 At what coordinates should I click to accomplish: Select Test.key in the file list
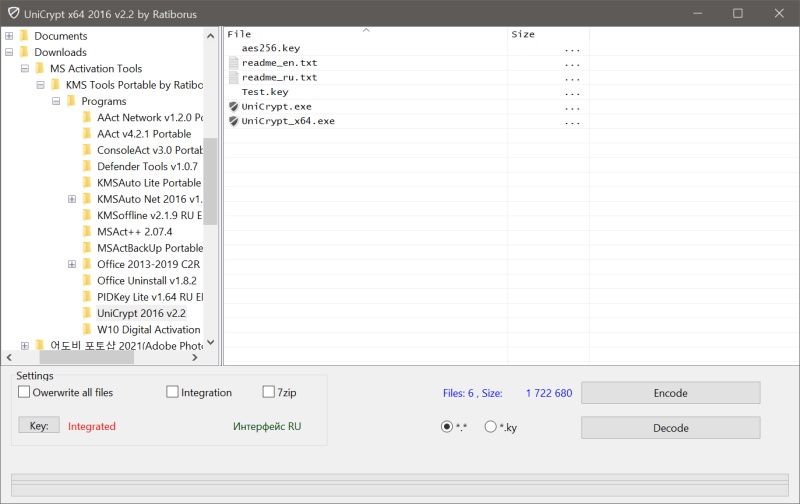(x=265, y=92)
